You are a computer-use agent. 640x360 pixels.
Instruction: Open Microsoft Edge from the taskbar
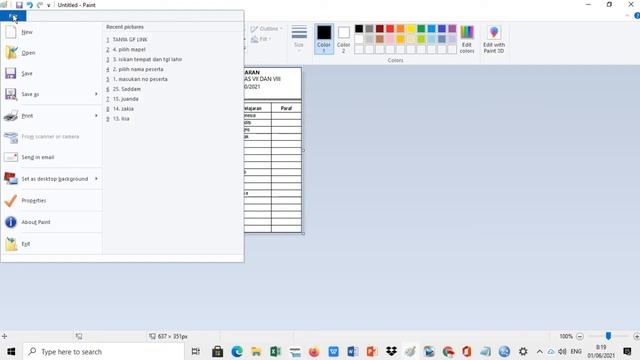coord(237,351)
